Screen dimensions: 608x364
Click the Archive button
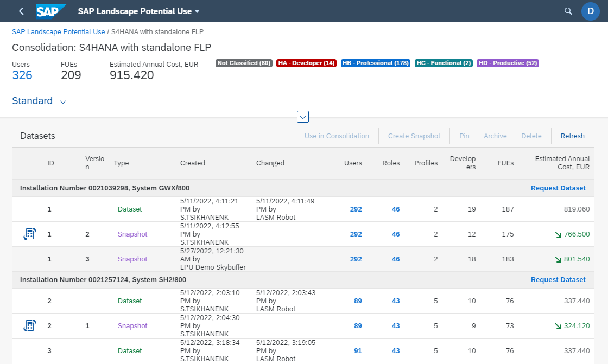[495, 136]
